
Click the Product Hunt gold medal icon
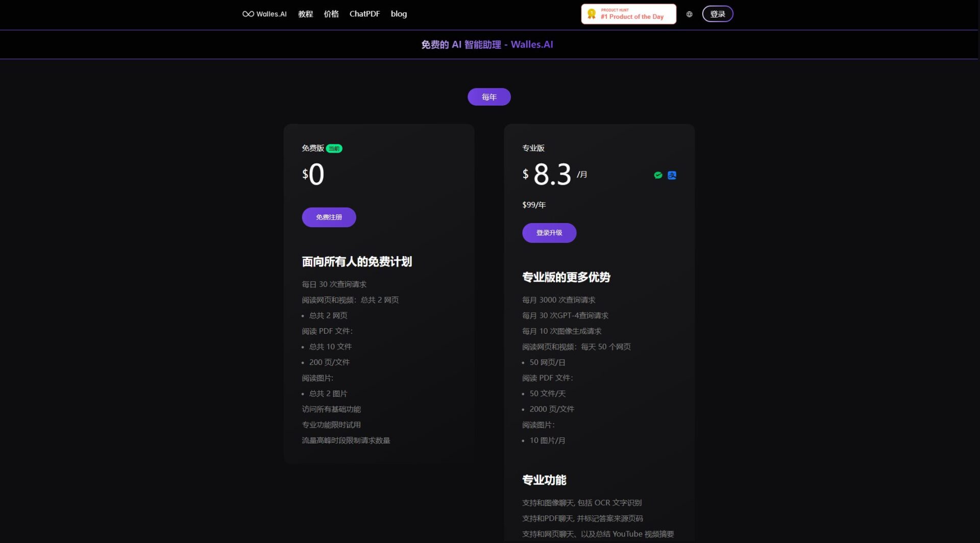(592, 13)
